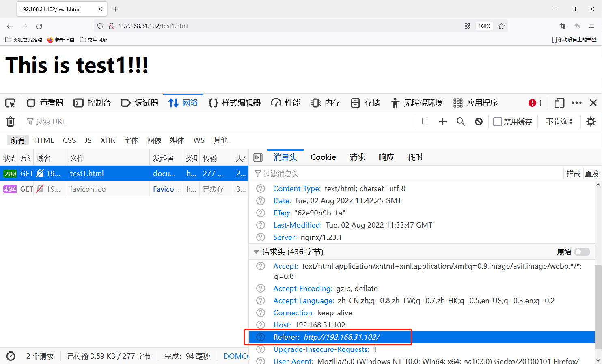Open the Cookie tab in details panel
This screenshot has width=602, height=364.
pos(323,157)
